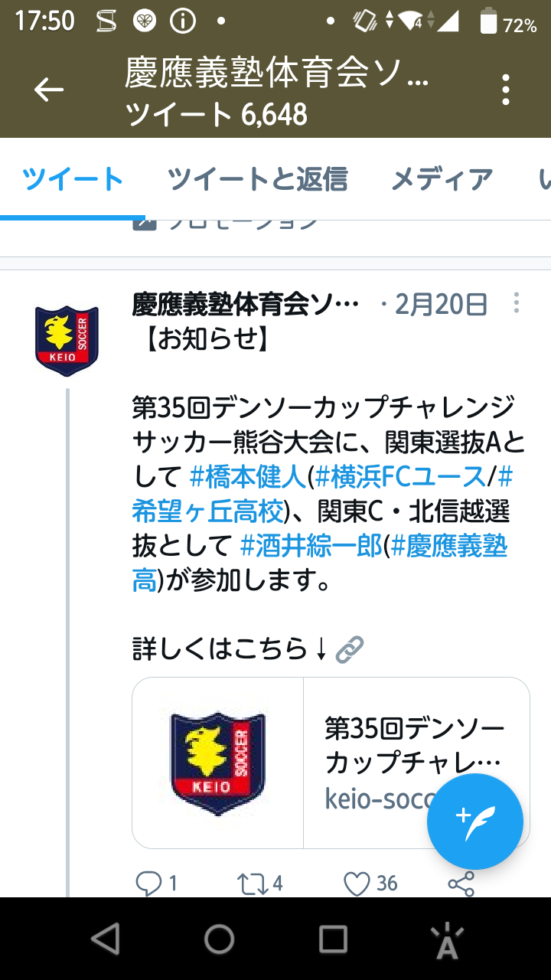Tap Android recent apps square button
This screenshot has width=551, height=980.
point(333,939)
